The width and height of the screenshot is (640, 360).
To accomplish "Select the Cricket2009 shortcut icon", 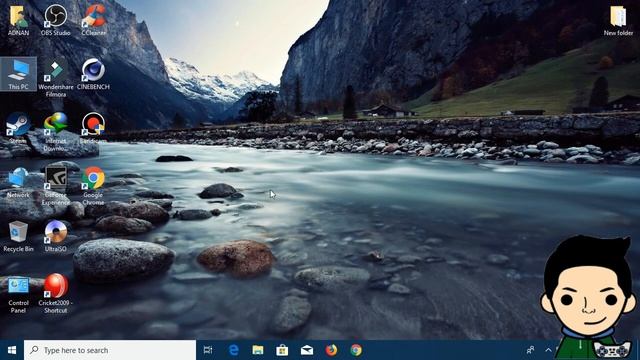I will [56, 294].
